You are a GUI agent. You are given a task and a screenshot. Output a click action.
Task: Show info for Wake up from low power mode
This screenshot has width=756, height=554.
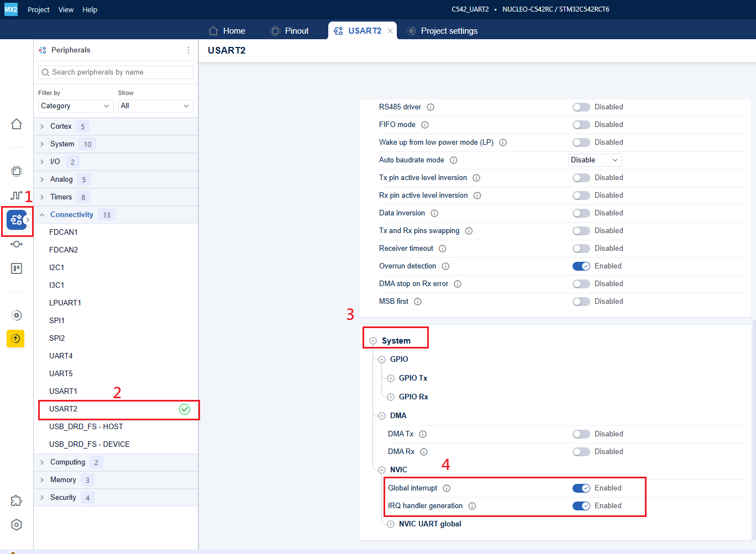click(503, 143)
